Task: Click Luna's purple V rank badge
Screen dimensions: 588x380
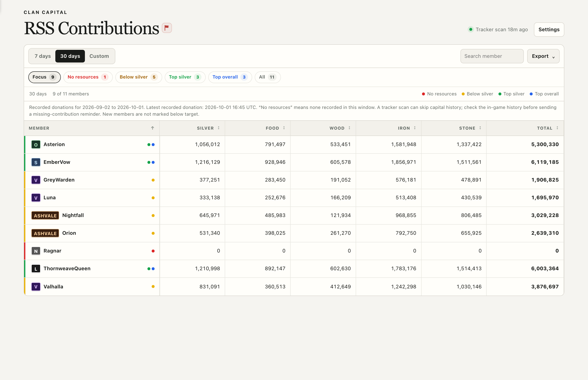Action: click(36, 198)
